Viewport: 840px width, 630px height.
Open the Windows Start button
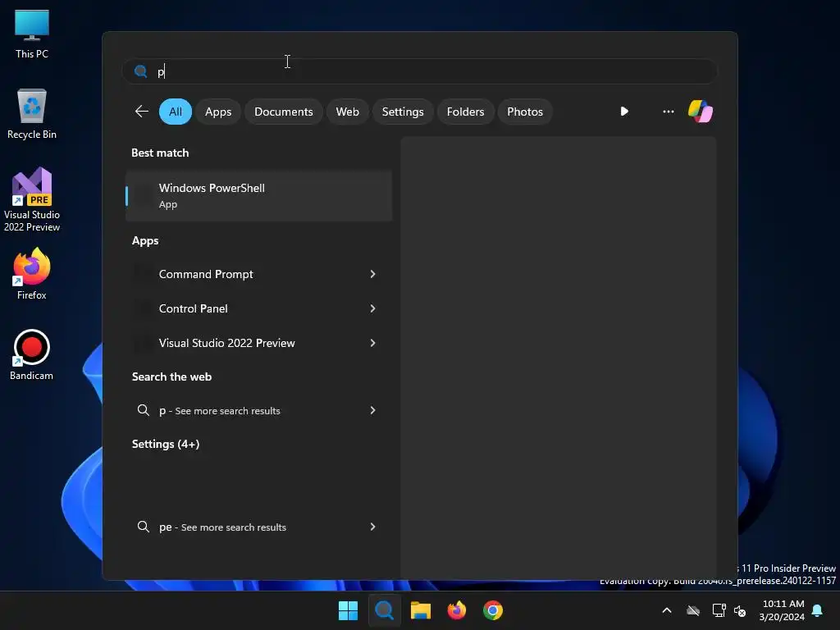[x=348, y=610]
